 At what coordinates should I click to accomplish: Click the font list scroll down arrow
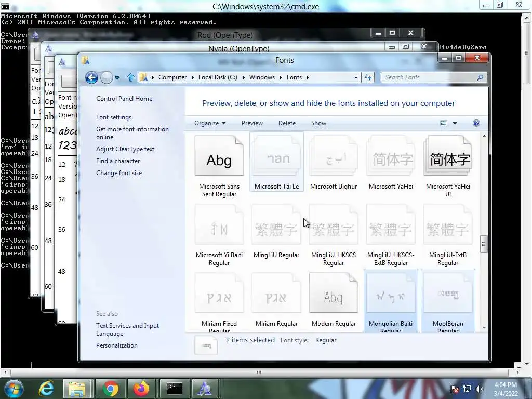[484, 328]
